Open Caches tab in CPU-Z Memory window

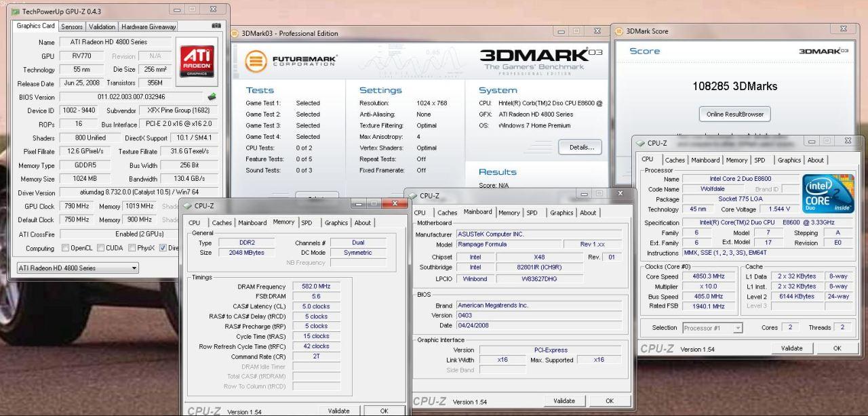(222, 222)
